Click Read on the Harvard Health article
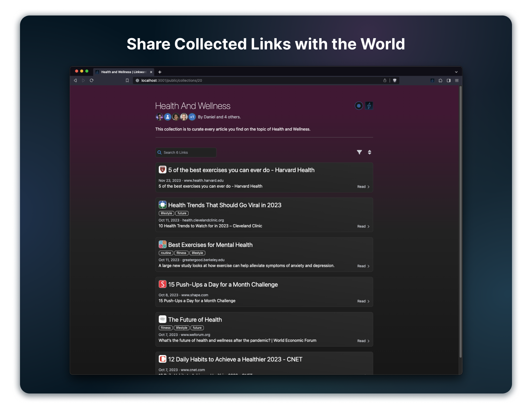The image size is (532, 409). (363, 187)
